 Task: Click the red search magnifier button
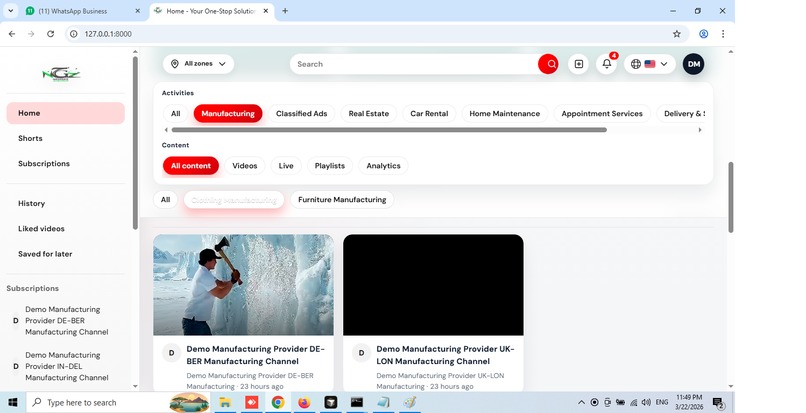[x=548, y=64]
